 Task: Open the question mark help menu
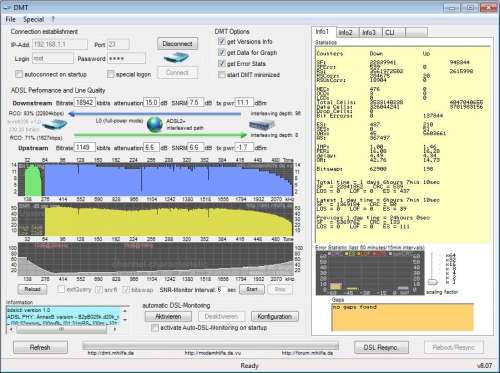53,20
